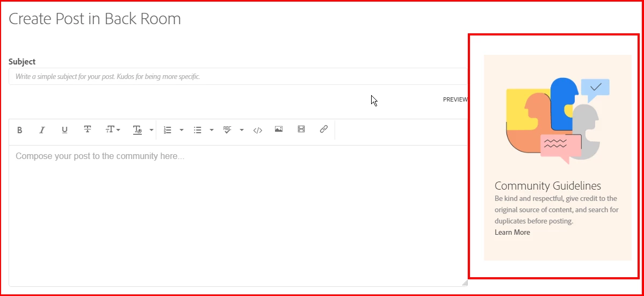Insert a video into the post
The width and height of the screenshot is (644, 296).
[x=301, y=129]
